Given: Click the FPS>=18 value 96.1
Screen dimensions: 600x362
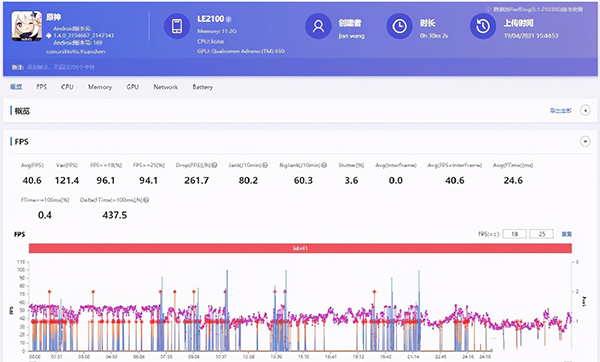Looking at the screenshot, I should click(106, 180).
